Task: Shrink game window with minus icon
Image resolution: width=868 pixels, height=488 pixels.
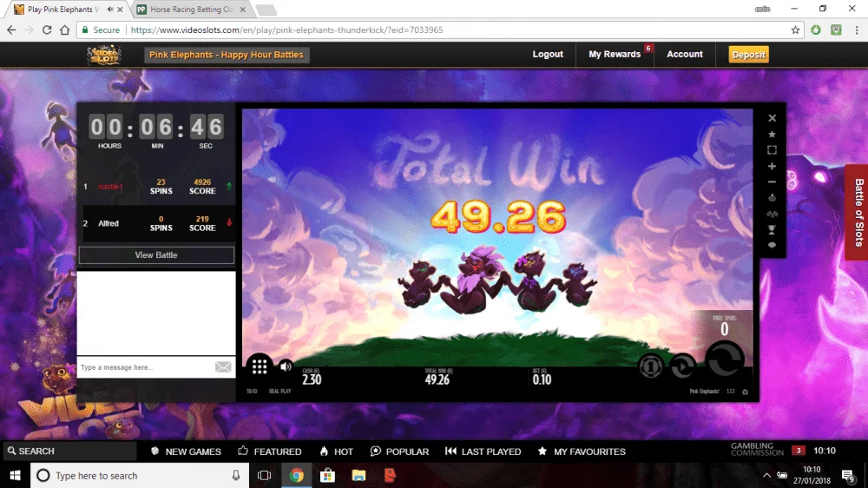Action: tap(772, 181)
